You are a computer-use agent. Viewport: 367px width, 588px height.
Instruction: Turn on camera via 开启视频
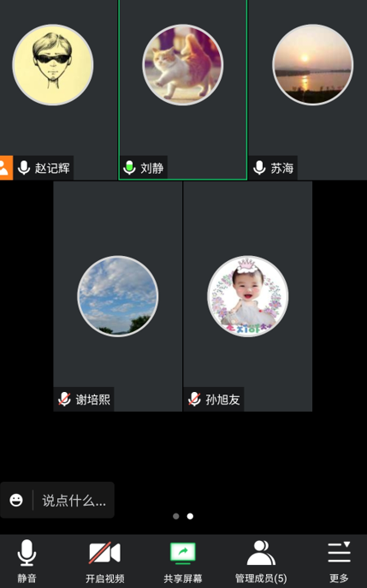[104, 561]
